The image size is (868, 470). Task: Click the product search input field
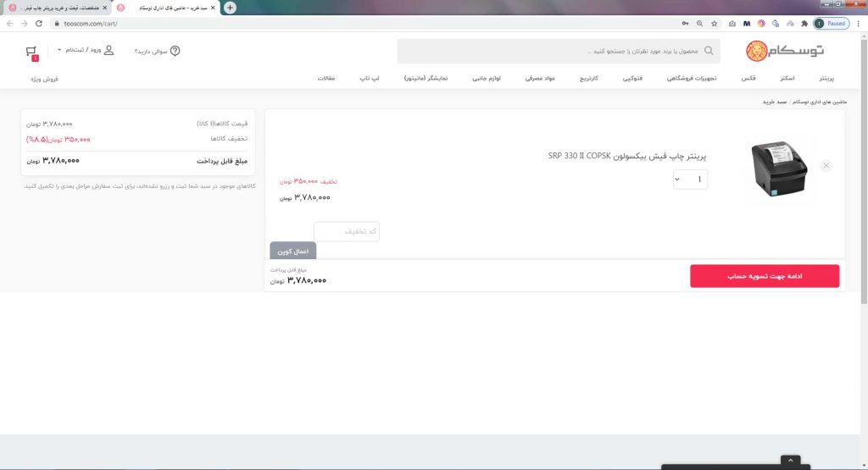(x=559, y=51)
